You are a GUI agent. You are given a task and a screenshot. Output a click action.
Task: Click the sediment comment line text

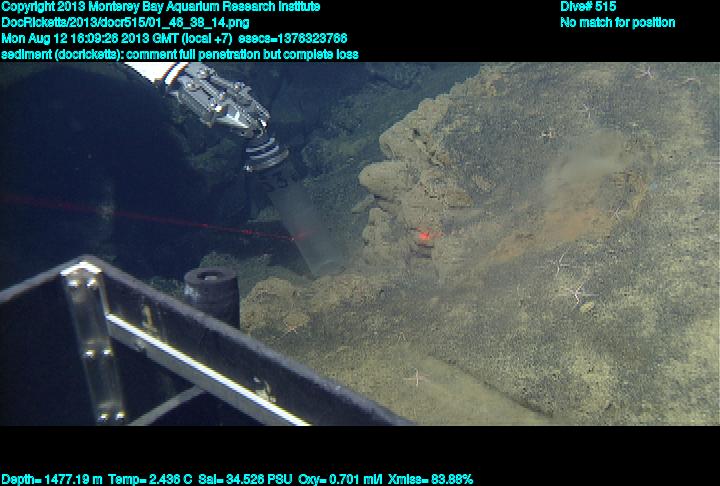[x=180, y=54]
